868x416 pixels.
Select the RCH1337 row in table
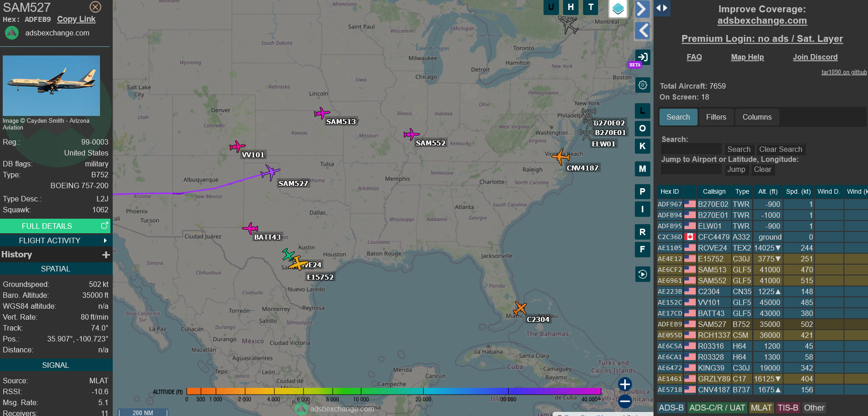tap(762, 335)
